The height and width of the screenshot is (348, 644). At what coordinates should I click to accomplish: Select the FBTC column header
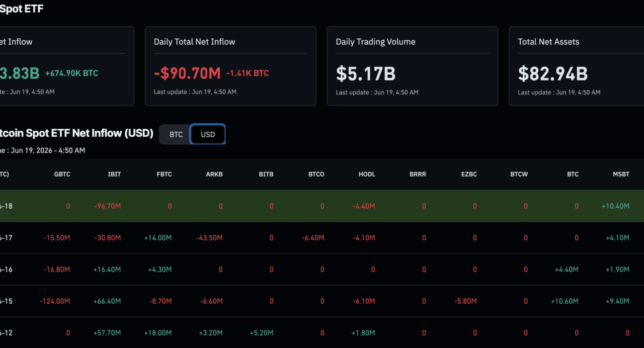coord(163,174)
